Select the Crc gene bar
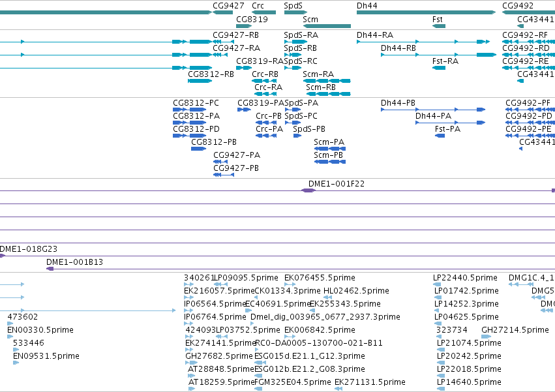The image size is (555, 392). tap(263, 12)
